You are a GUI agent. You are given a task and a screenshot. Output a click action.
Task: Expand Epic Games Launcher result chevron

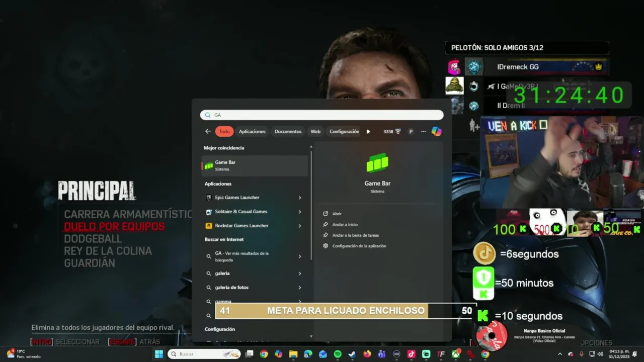[x=300, y=198]
